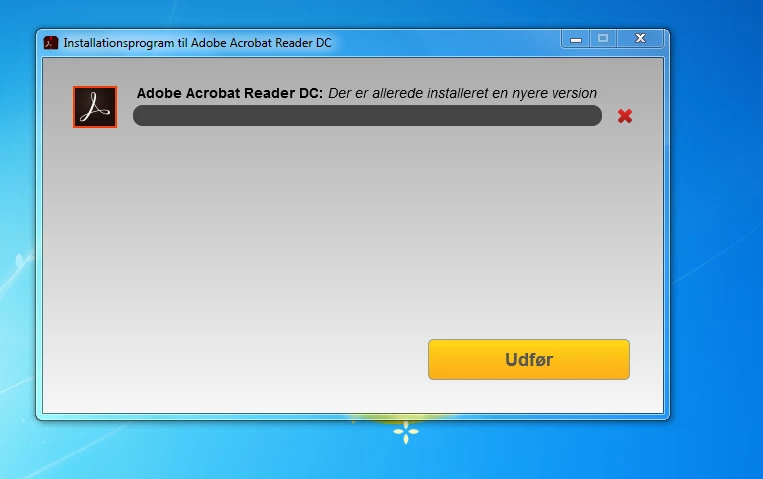Minimize the installer window

tap(576, 38)
